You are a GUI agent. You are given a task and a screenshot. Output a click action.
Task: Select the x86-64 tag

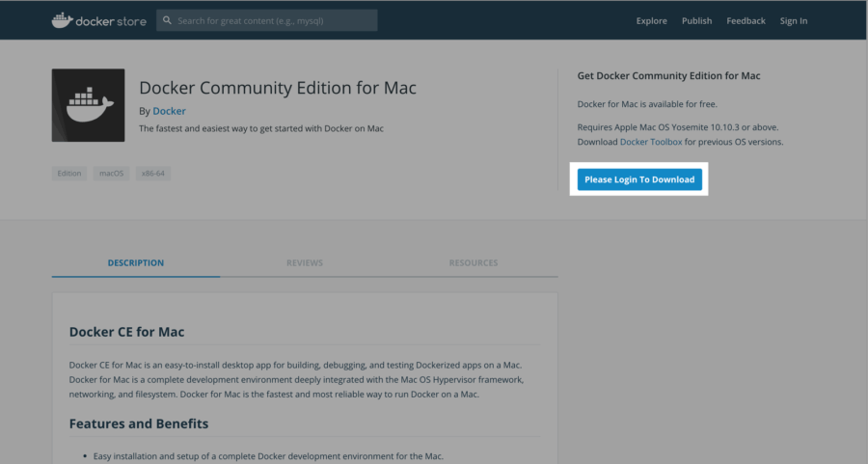click(152, 174)
